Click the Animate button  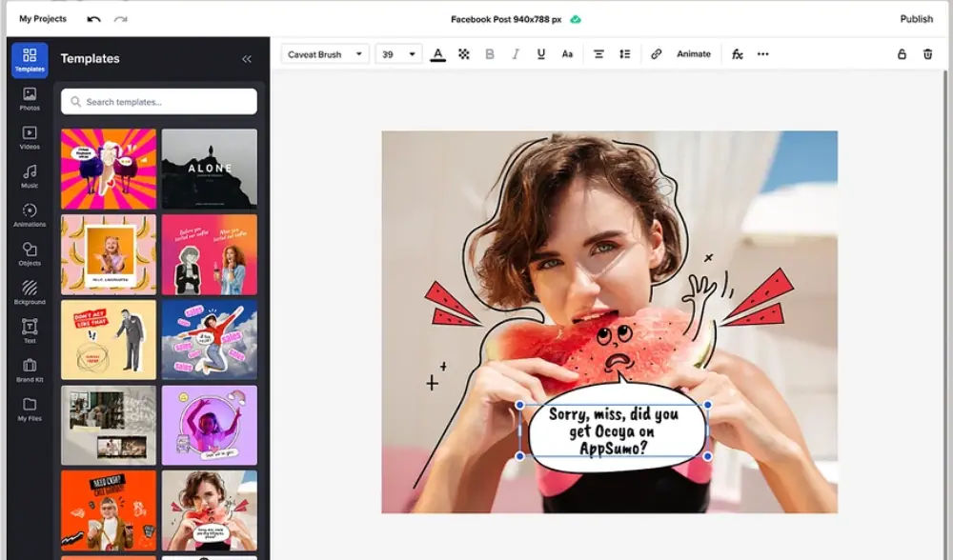[x=694, y=54]
